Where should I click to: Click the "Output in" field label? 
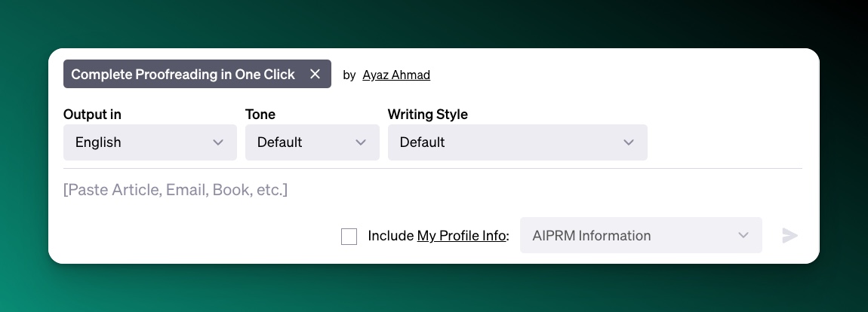pos(92,115)
